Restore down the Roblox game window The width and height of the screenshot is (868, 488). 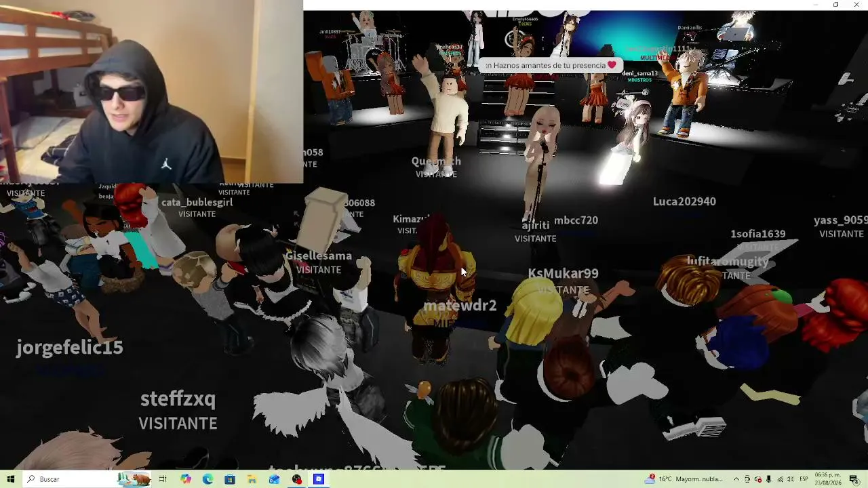835,5
